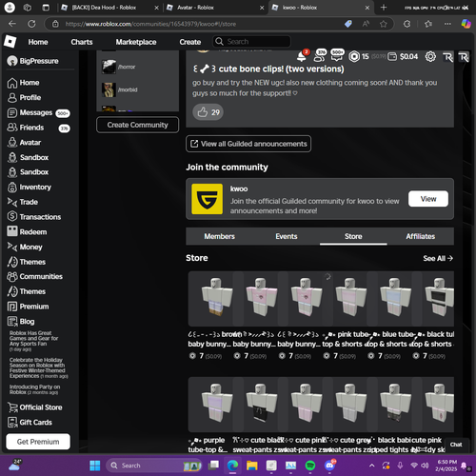Open Communities in the left sidebar
Screen dimensions: 476x476
[35, 277]
